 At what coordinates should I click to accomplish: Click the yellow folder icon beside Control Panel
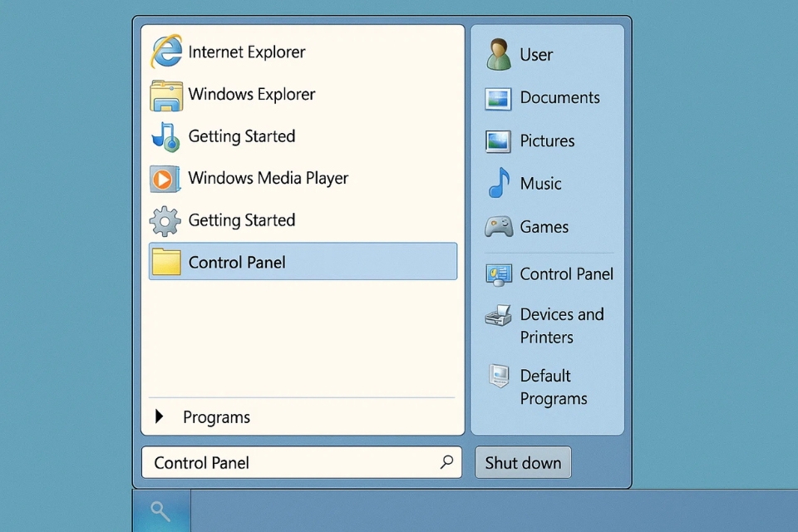tap(166, 263)
